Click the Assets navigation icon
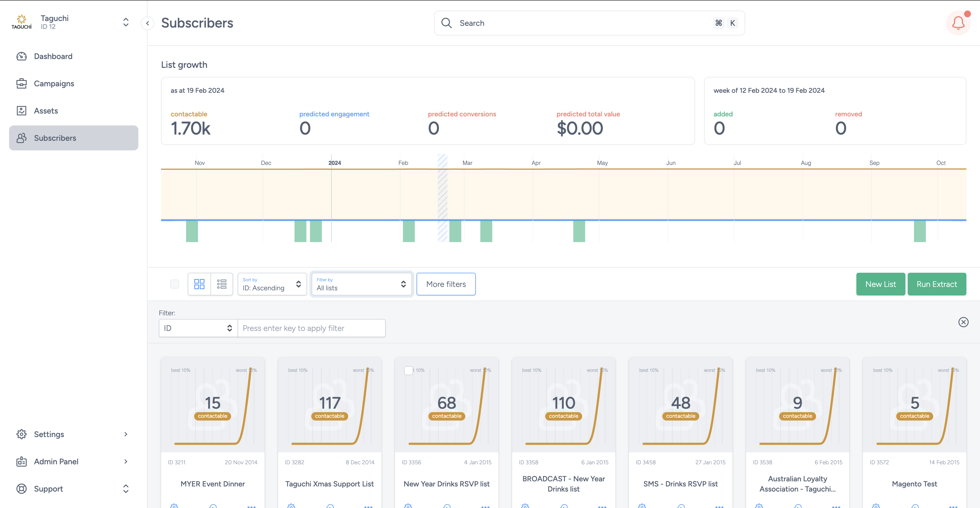The width and height of the screenshot is (980, 508). (21, 111)
